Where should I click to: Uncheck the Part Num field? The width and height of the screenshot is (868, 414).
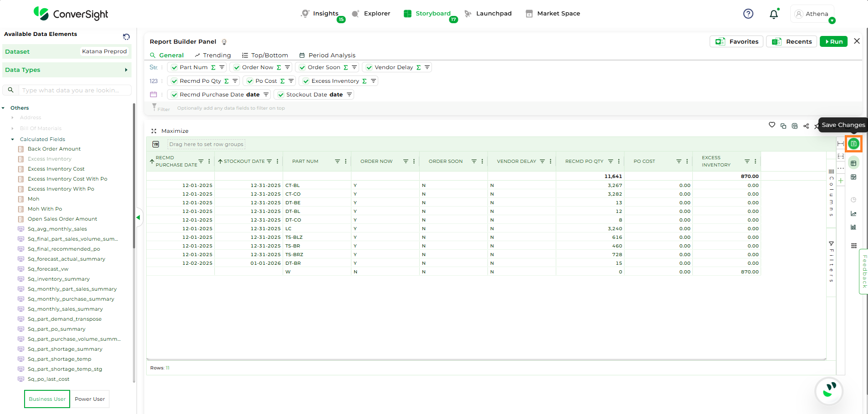174,67
